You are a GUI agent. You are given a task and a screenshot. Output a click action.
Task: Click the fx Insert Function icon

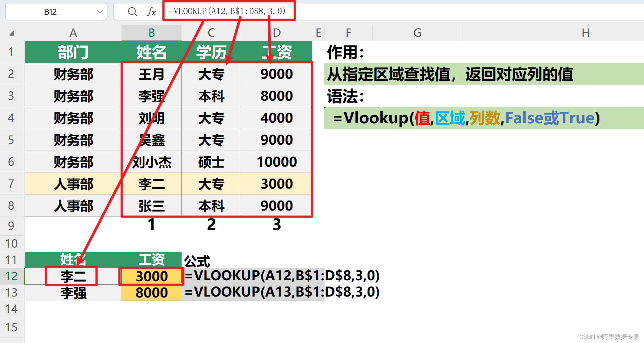[152, 12]
